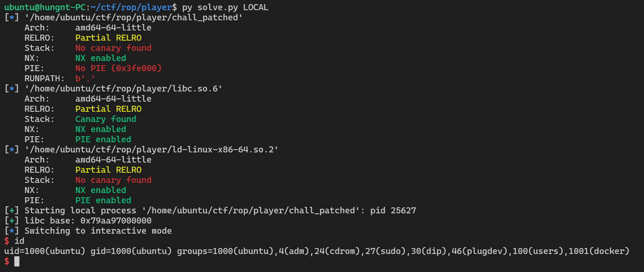Image resolution: width=644 pixels, height=272 pixels.
Task: Click 'Switching to interactive mode' message
Action: pos(98,231)
